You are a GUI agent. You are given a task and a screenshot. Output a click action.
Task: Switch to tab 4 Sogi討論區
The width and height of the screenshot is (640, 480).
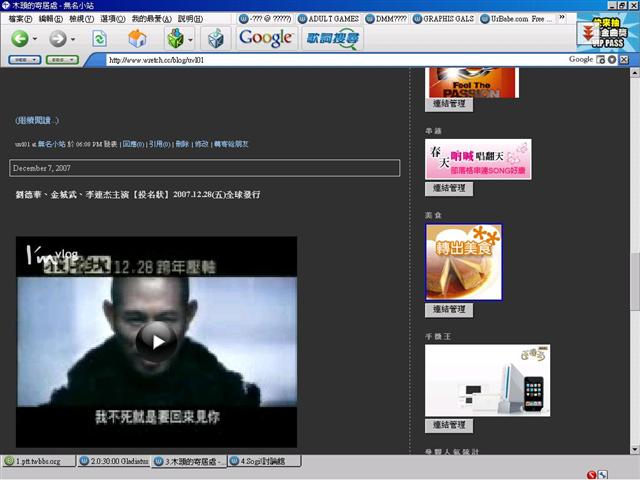264,461
